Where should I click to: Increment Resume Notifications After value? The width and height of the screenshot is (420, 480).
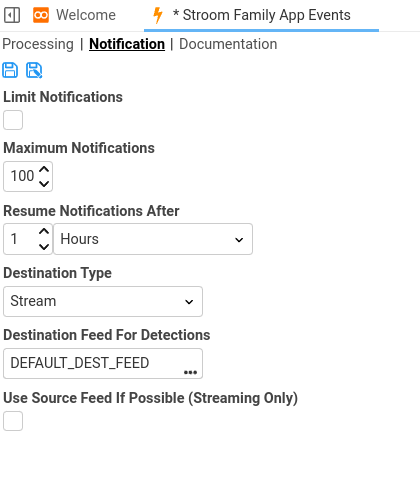(44, 231)
